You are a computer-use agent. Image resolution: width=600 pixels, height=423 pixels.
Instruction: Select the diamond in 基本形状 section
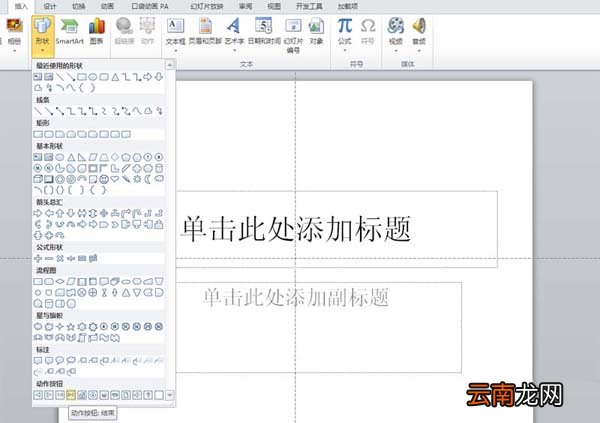pyautogui.click(x=115, y=157)
